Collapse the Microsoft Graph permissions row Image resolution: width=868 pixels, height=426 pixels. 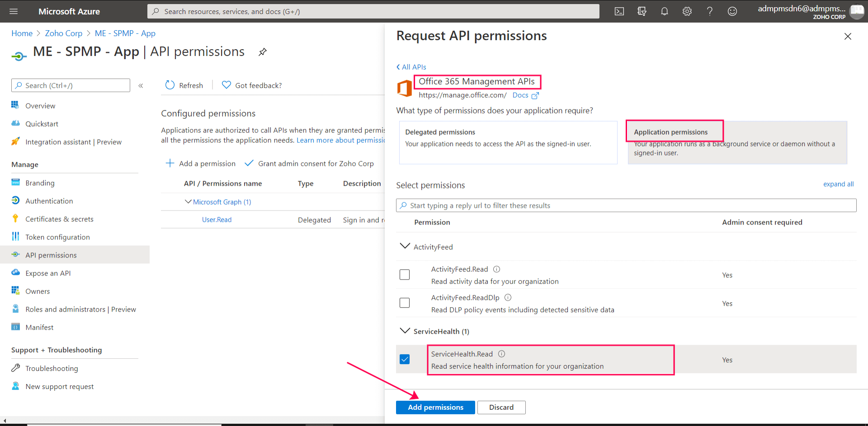(x=188, y=201)
